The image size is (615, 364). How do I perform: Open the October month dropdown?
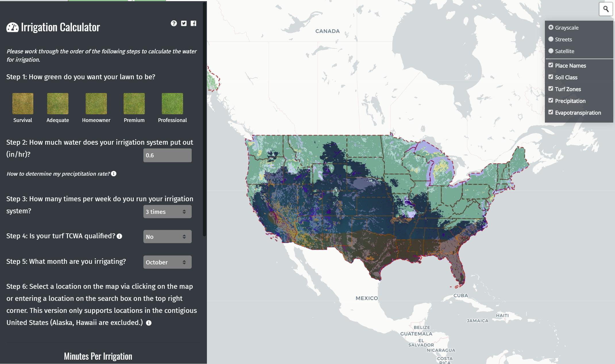[x=167, y=262]
